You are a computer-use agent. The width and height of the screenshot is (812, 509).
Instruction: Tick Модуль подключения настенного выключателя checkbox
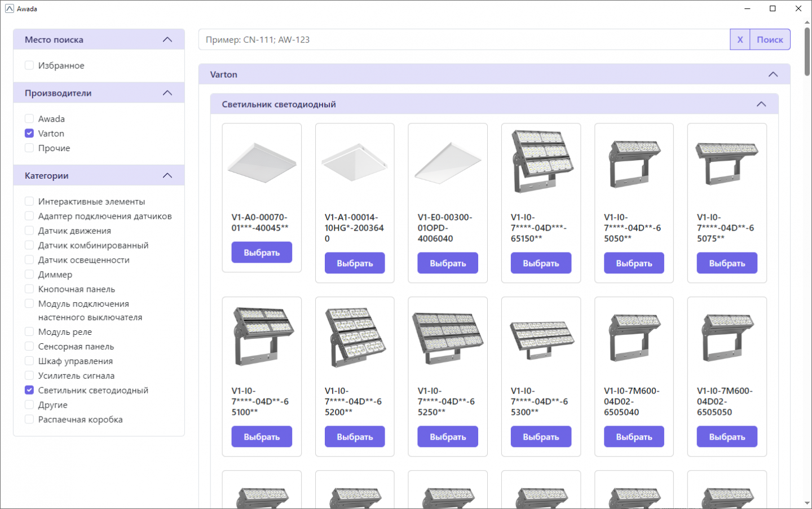(29, 304)
